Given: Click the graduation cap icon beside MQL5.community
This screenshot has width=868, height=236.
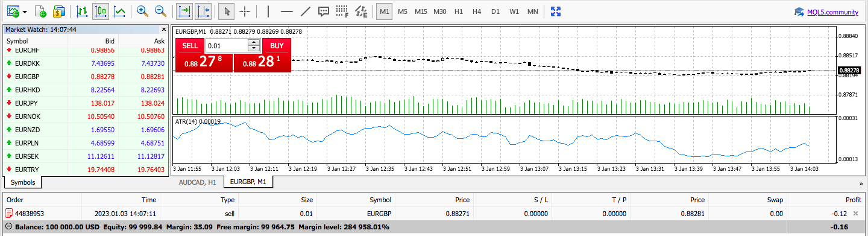Looking at the screenshot, I should pos(799,11).
